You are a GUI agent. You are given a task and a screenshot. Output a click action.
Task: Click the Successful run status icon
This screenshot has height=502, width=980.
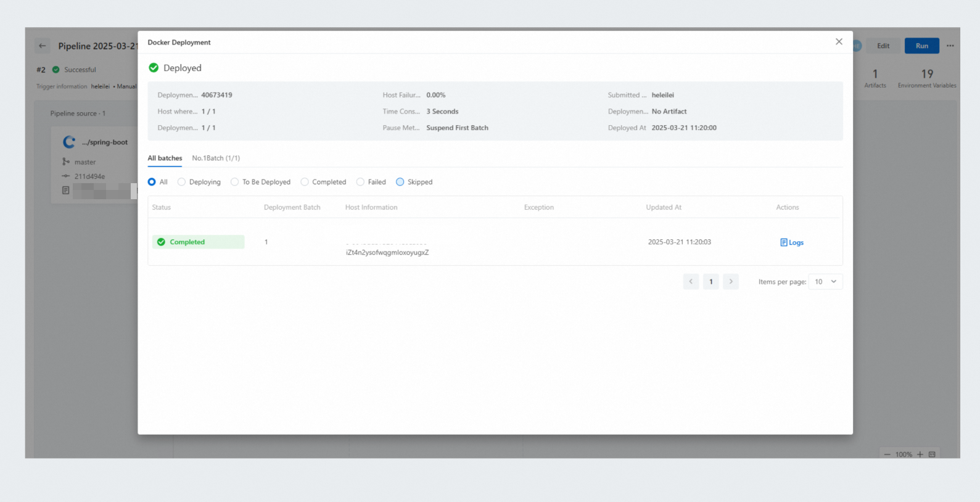56,70
